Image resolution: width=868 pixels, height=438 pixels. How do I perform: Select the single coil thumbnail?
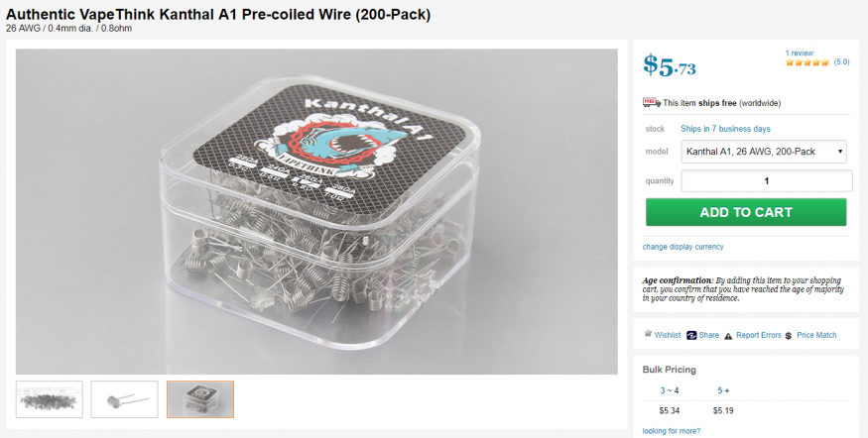coord(124,399)
